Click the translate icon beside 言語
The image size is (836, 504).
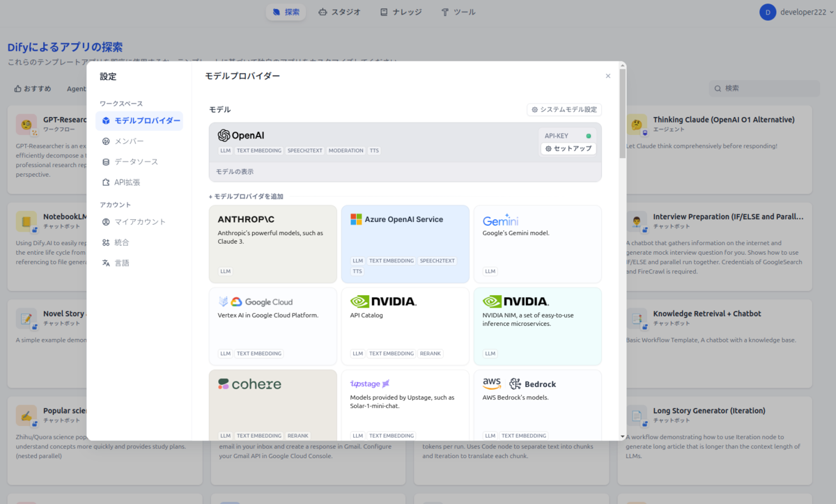[x=106, y=263]
